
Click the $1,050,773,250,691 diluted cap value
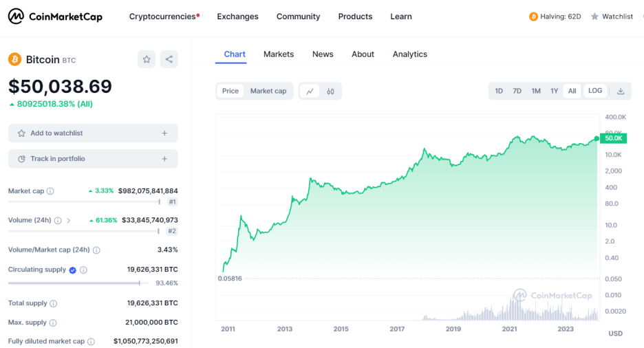pyautogui.click(x=146, y=341)
